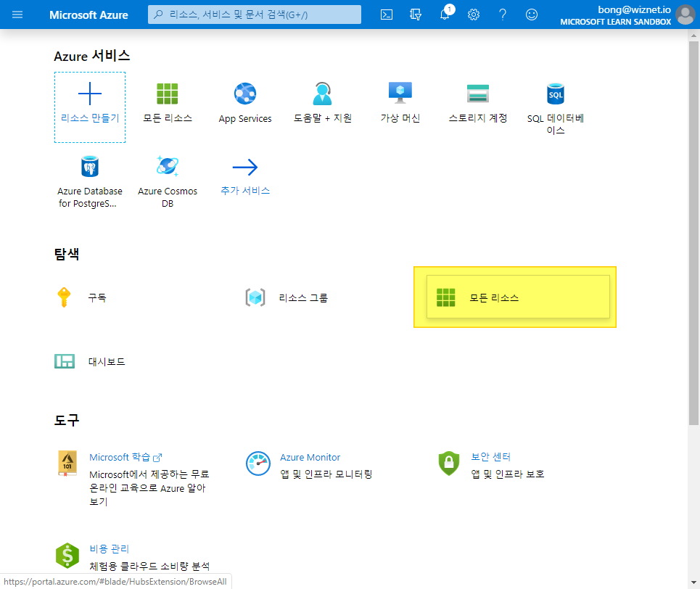Click the vertical page scrollbar
The height and width of the screenshot is (589, 700).
(693, 233)
